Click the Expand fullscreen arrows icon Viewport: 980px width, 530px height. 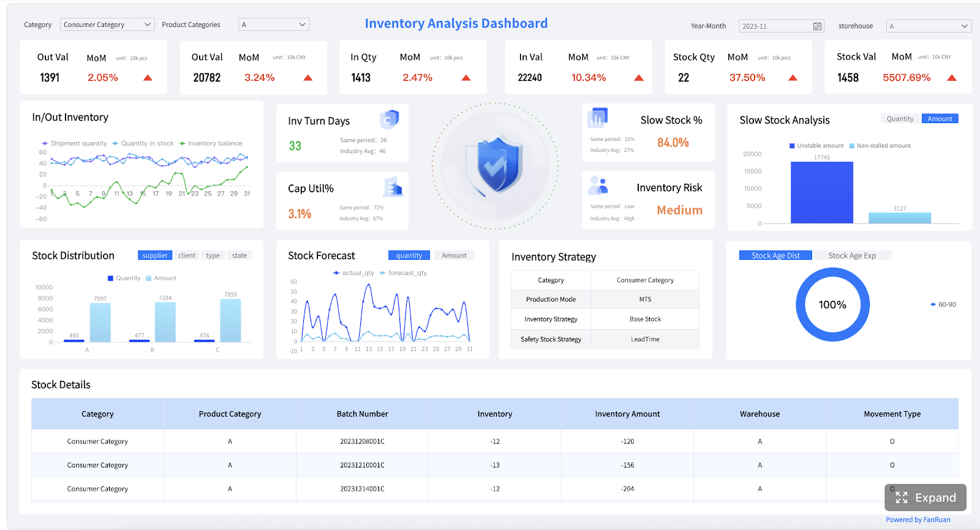[x=902, y=498]
